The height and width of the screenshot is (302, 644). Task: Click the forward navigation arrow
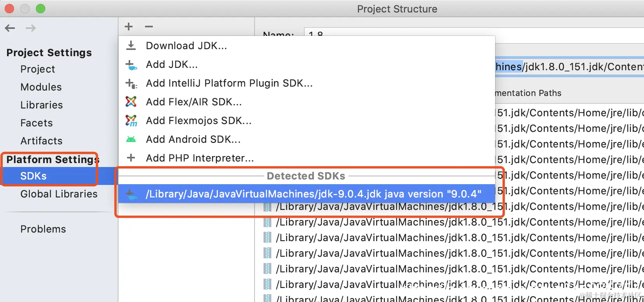click(x=31, y=28)
